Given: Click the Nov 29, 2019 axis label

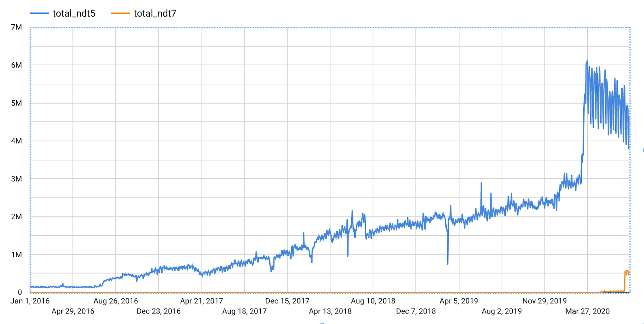Looking at the screenshot, I should coord(545,301).
